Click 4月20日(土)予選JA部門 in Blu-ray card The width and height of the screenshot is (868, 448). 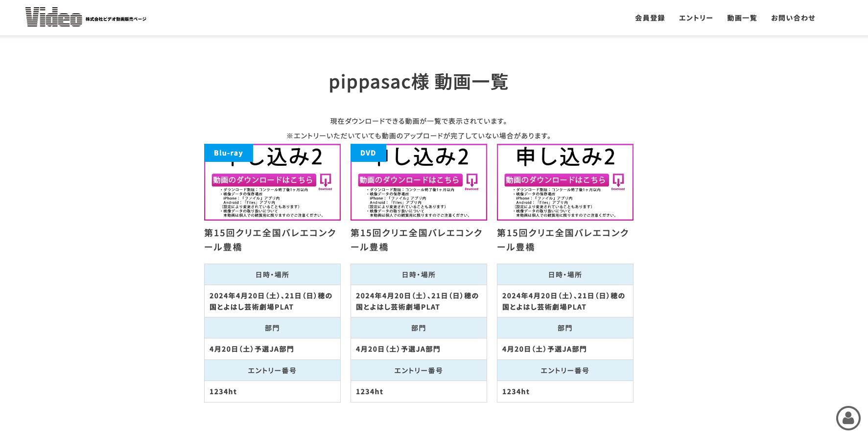(x=252, y=349)
